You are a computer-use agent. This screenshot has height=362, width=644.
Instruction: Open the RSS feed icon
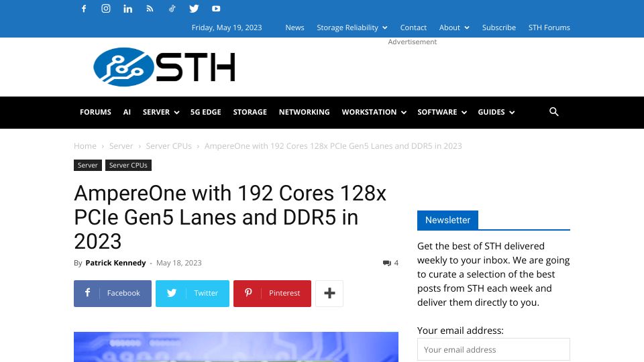tap(150, 9)
